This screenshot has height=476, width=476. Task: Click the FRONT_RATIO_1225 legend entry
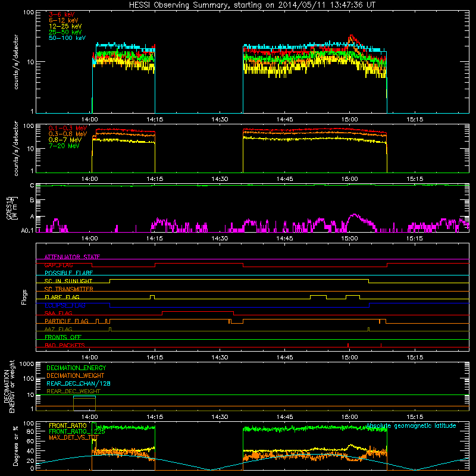(77, 431)
